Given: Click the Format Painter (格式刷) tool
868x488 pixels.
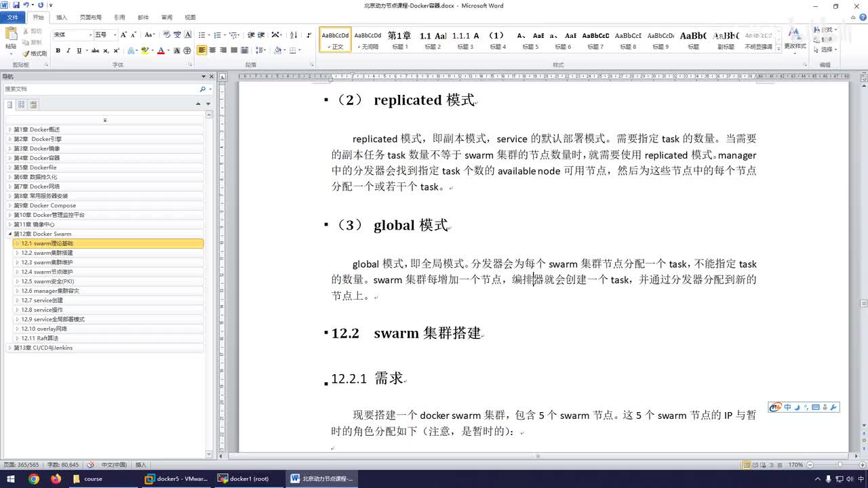Looking at the screenshot, I should coord(35,54).
